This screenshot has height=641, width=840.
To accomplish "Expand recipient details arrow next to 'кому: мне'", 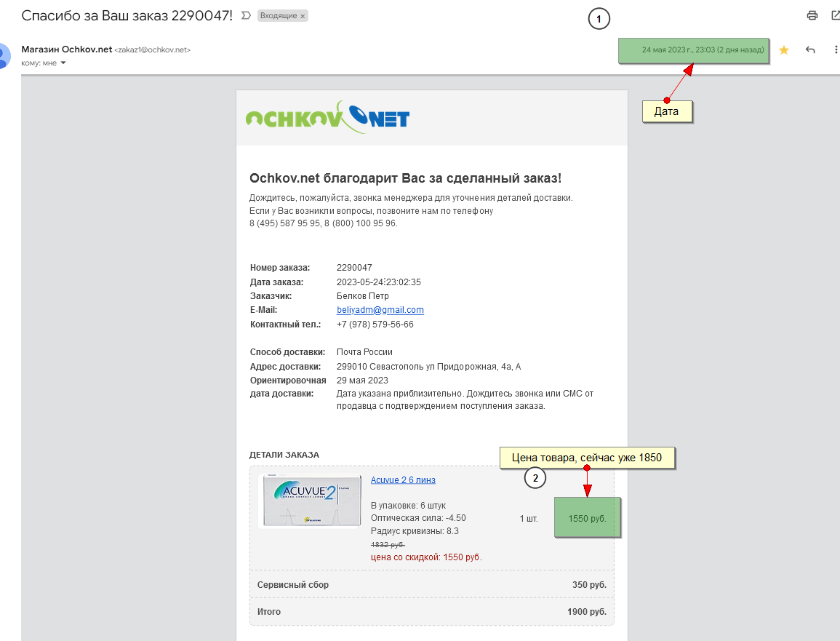I will 63,63.
